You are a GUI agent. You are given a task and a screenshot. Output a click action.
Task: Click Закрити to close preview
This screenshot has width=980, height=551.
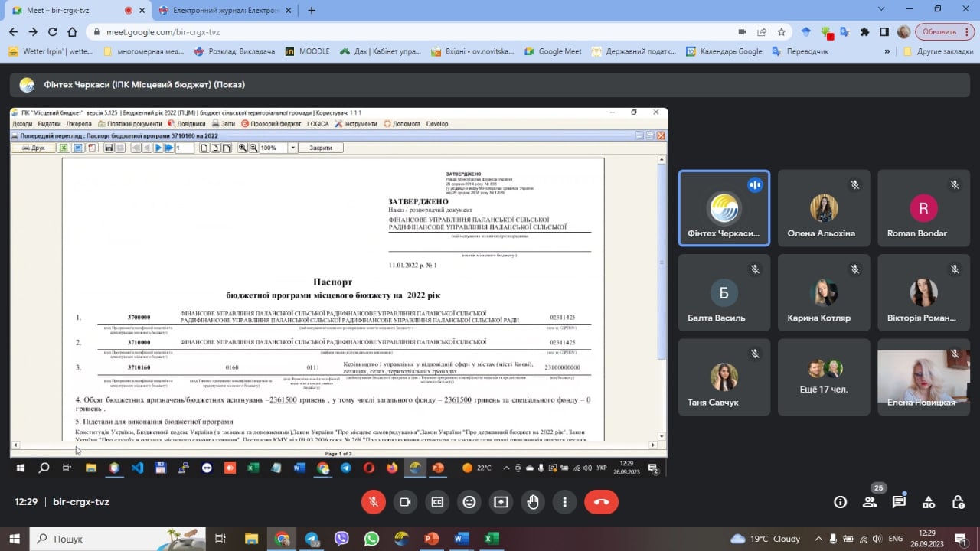pos(321,148)
